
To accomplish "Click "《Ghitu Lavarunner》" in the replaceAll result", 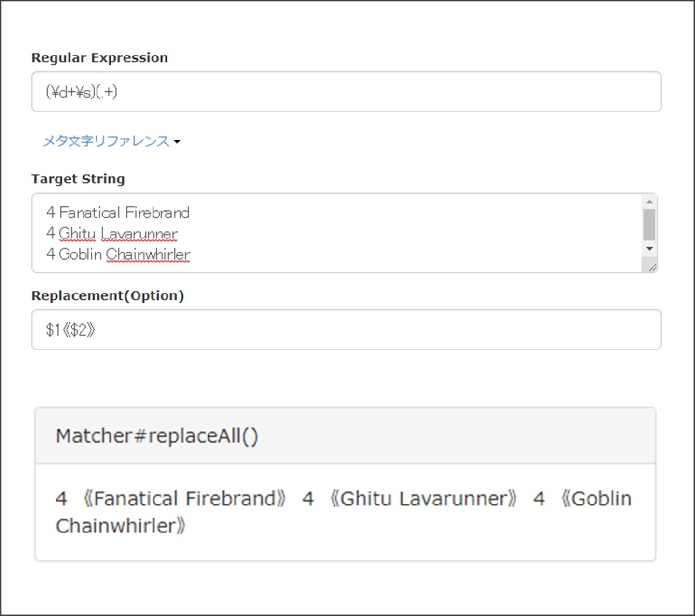I will coord(423,499).
